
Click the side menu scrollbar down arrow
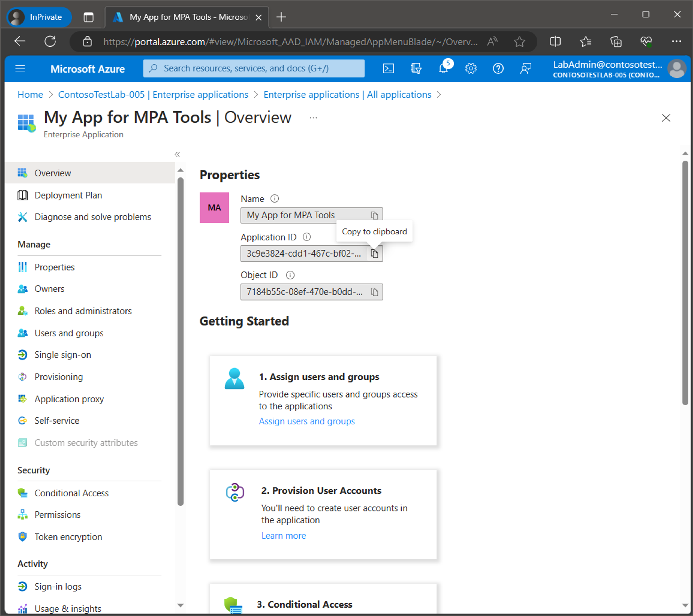point(180,605)
